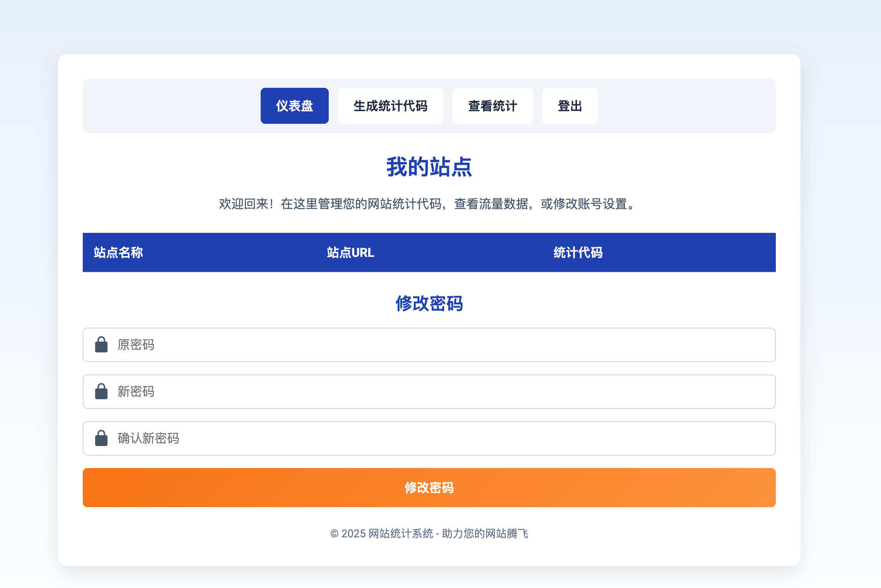
Task: Click the 站点URL column header
Action: coord(349,253)
